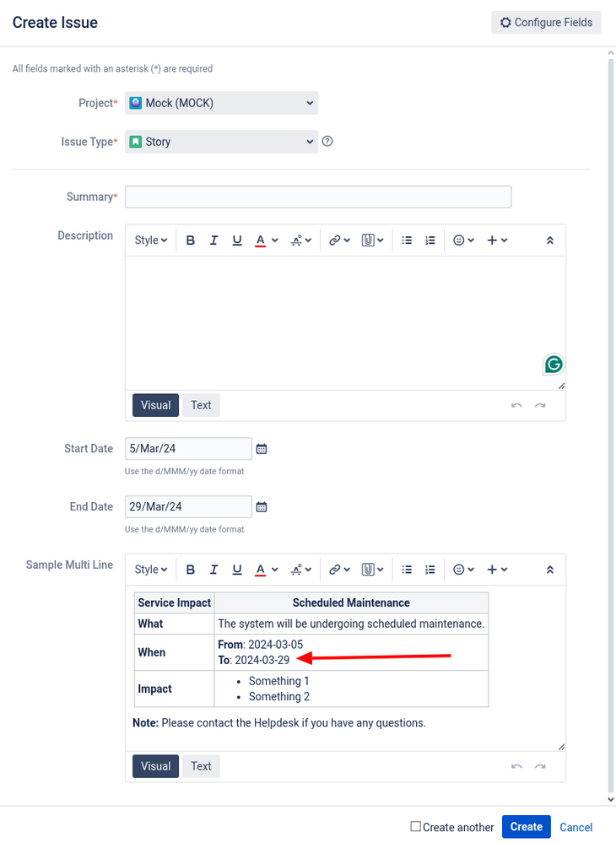Click the Note about contacting Helpdesk
616x843 pixels.
279,723
